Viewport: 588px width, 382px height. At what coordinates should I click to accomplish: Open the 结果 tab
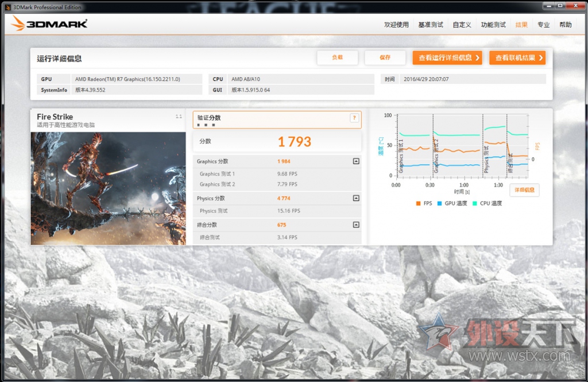[521, 25]
